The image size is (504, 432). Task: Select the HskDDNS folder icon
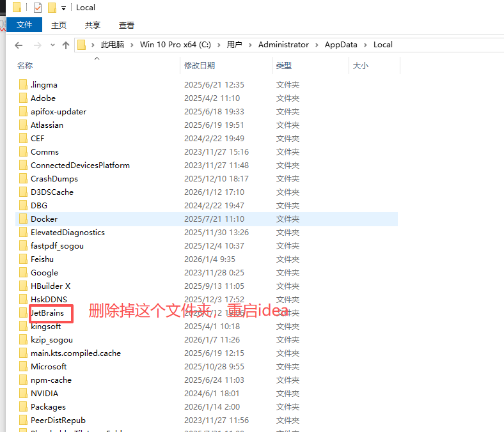point(23,300)
